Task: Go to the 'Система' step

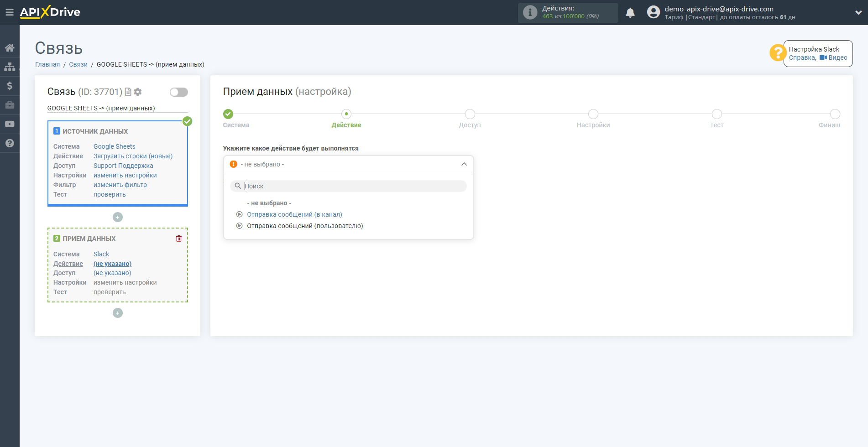Action: 228,114
